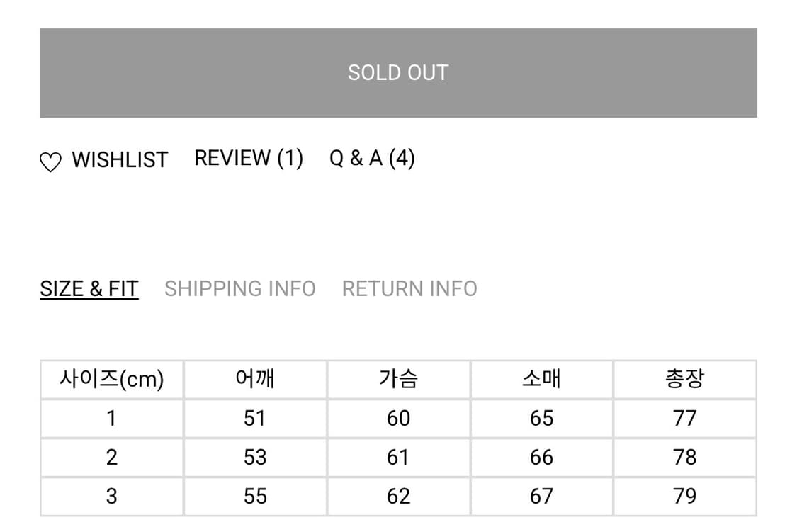The height and width of the screenshot is (532, 797).
Task: Click the 총장 column header
Action: tap(684, 380)
